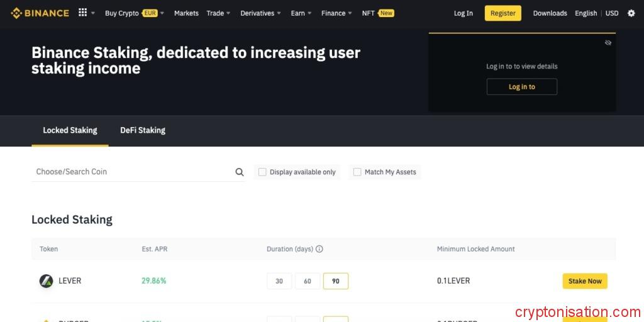644x322 pixels.
Task: Open the Markets link
Action: (x=186, y=13)
